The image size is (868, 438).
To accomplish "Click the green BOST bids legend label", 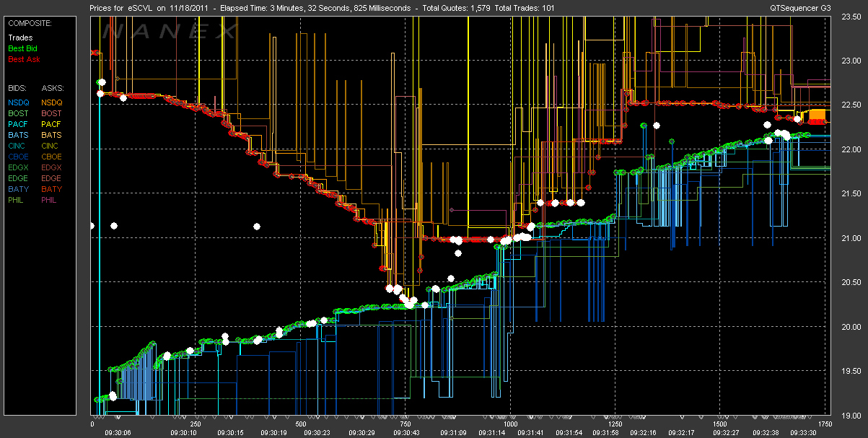I will tap(19, 113).
